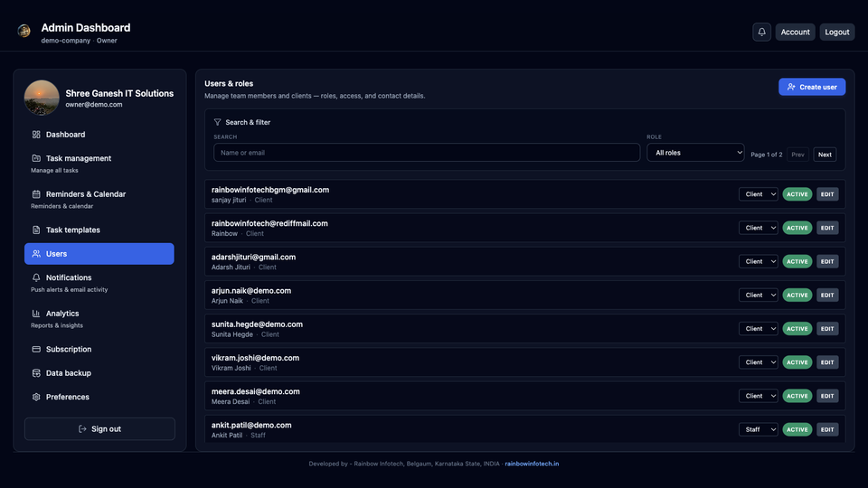Open role dropdown for meera.desai@demo.com

click(759, 396)
